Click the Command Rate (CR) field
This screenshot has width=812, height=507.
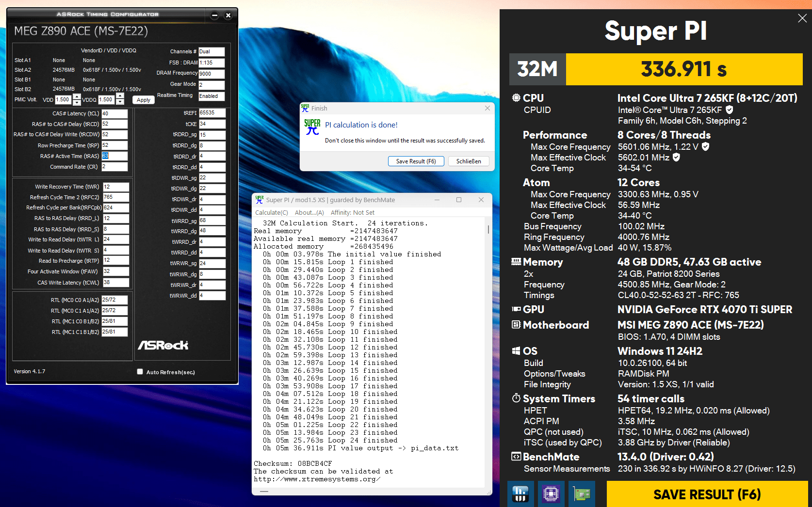pos(114,167)
